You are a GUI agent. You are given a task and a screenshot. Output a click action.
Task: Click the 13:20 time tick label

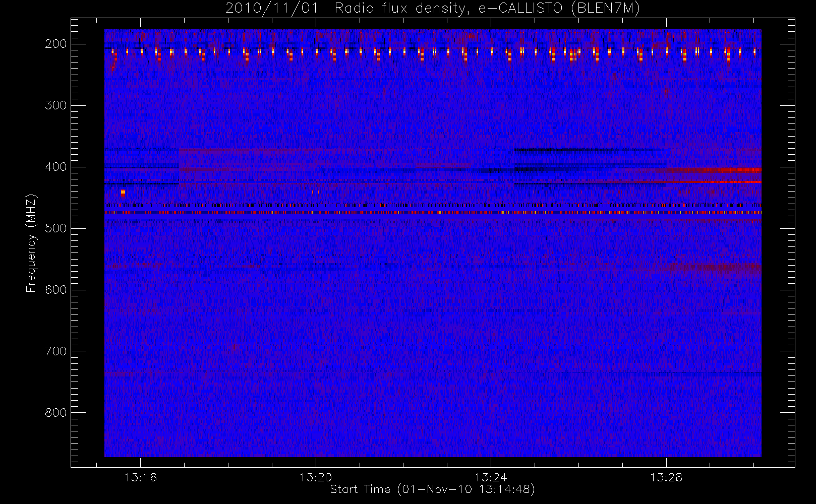pyautogui.click(x=316, y=477)
